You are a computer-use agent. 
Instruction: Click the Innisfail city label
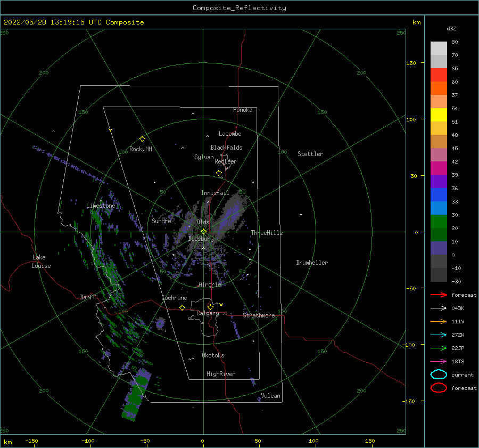tap(215, 193)
